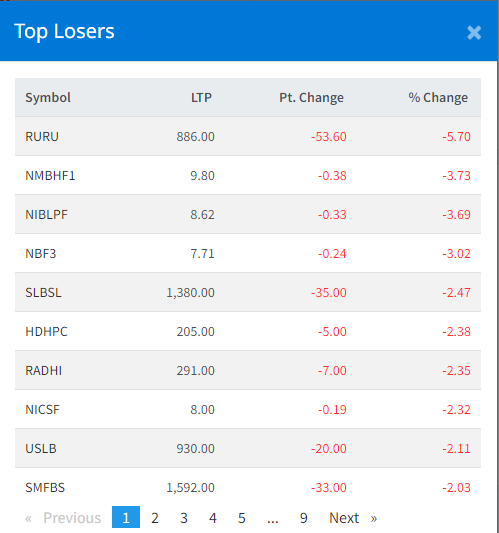Go to page 3 of losers
The image size is (499, 533).
pos(184,518)
